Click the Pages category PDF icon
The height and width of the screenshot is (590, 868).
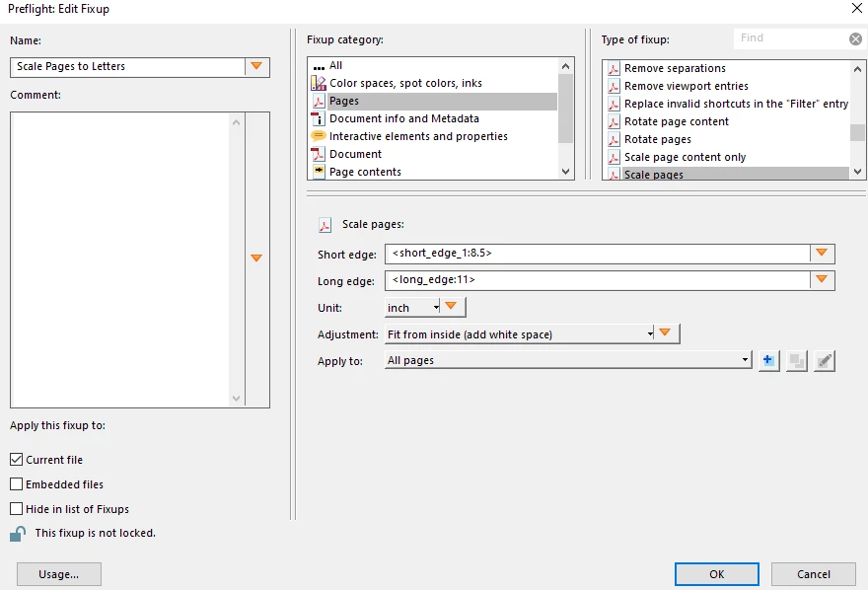(319, 102)
